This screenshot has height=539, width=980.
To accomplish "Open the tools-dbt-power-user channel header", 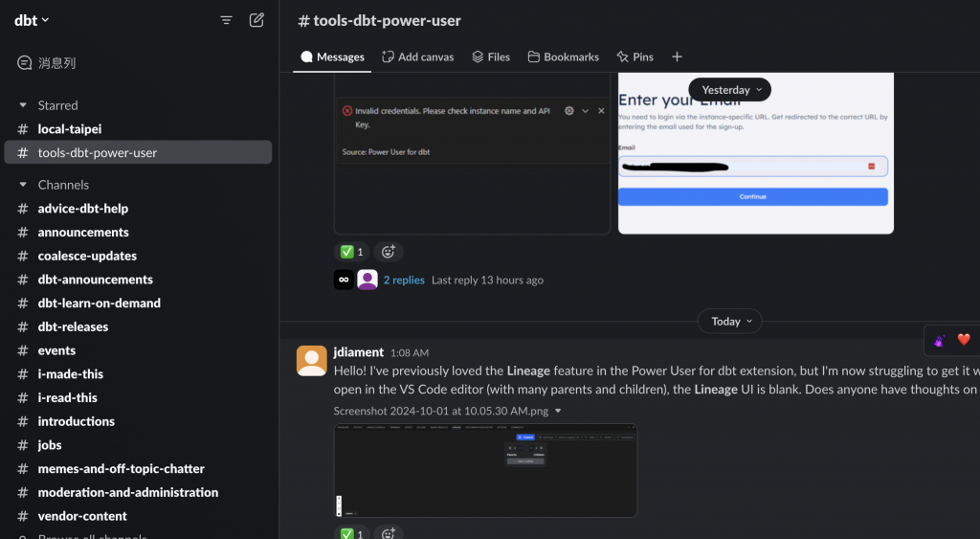I will pos(379,21).
